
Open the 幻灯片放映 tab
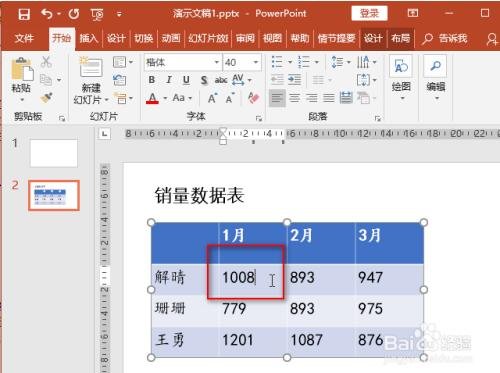pyautogui.click(x=208, y=38)
